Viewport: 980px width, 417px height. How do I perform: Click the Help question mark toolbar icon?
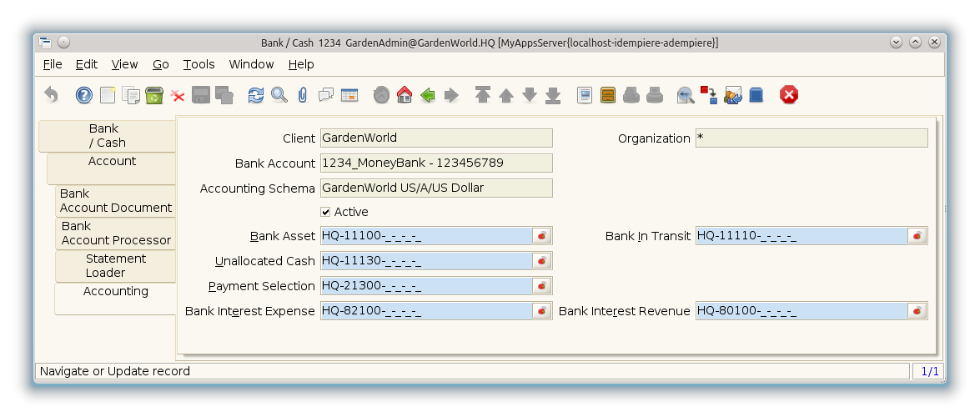[x=84, y=95]
